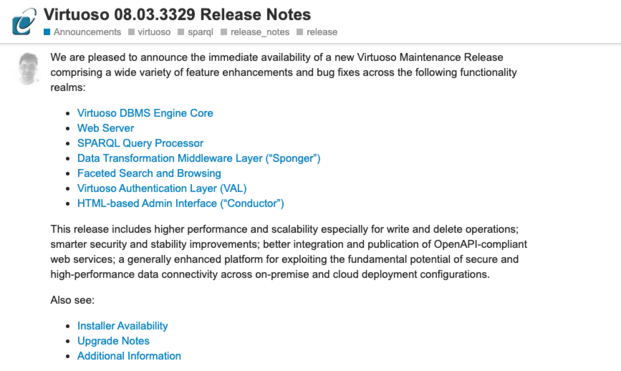Open the Virtuoso 08.03.3329 Release Notes title
Screen dimensions: 621x371
[x=177, y=15]
